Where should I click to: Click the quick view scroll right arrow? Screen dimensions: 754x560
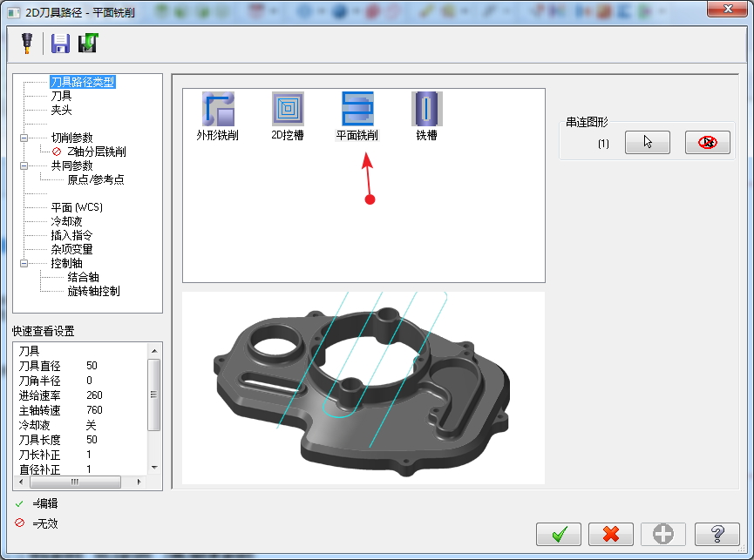coord(139,482)
